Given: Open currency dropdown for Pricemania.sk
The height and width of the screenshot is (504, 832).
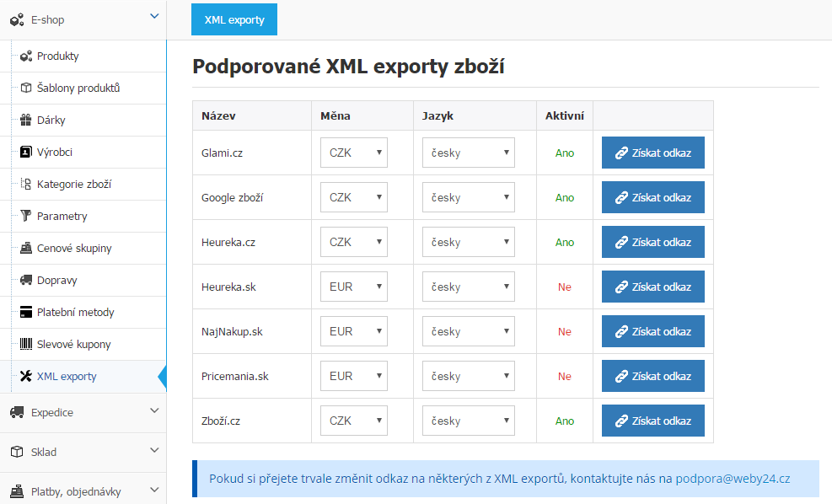Looking at the screenshot, I should (x=354, y=376).
